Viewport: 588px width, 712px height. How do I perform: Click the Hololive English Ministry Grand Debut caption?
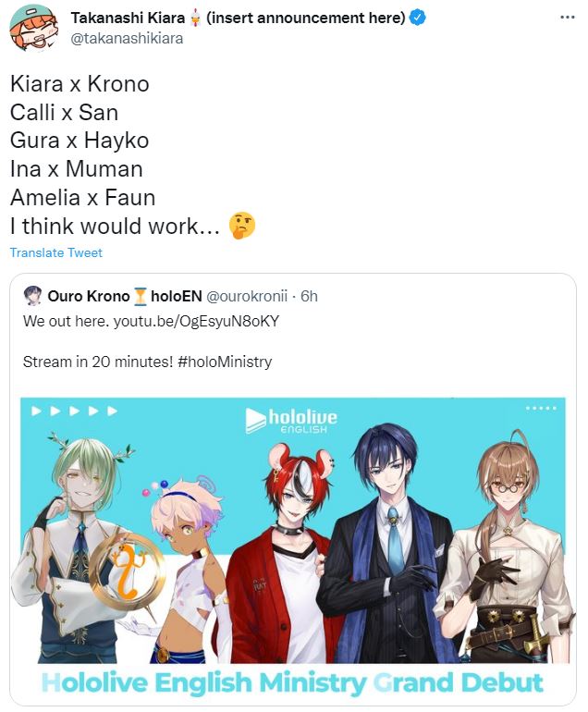[x=292, y=682]
